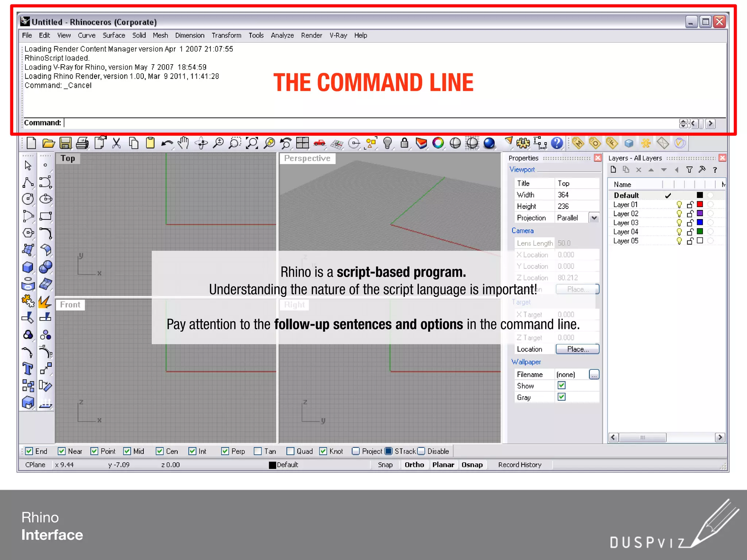Click the blue render sphere icon
The width and height of the screenshot is (747, 560).
[x=489, y=143]
